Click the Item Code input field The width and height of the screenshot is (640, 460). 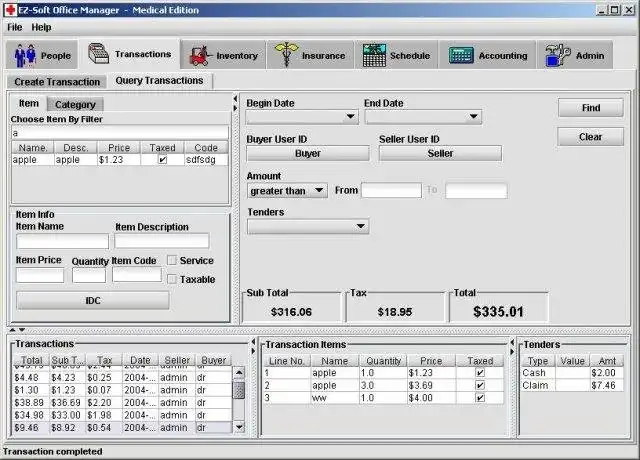(137, 274)
